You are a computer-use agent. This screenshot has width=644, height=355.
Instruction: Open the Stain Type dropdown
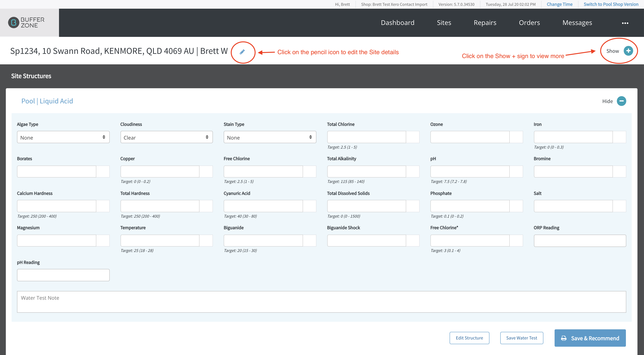pos(270,137)
